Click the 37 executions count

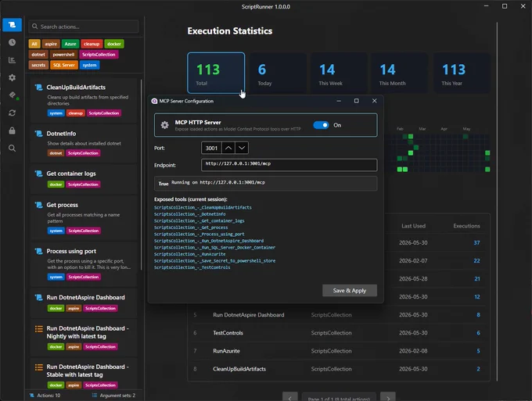pos(476,242)
